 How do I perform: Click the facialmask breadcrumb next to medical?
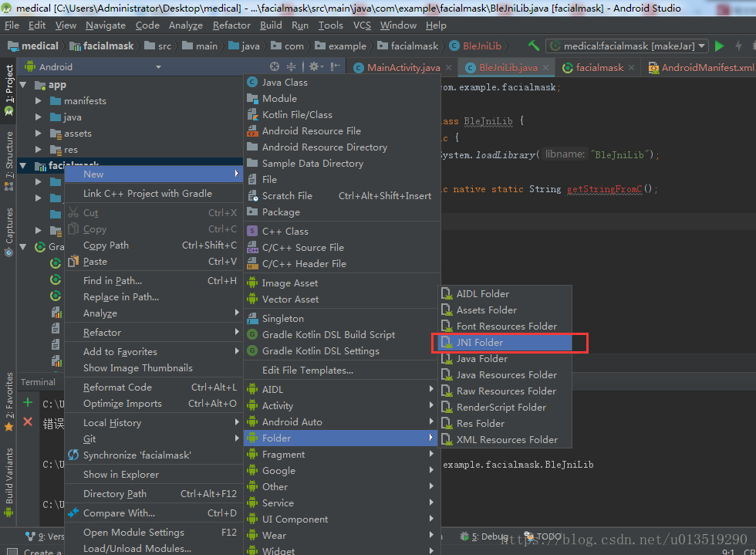[x=102, y=46]
